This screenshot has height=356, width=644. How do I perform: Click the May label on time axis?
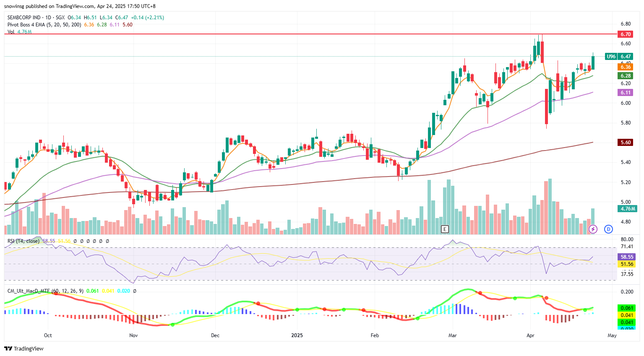[x=612, y=335]
